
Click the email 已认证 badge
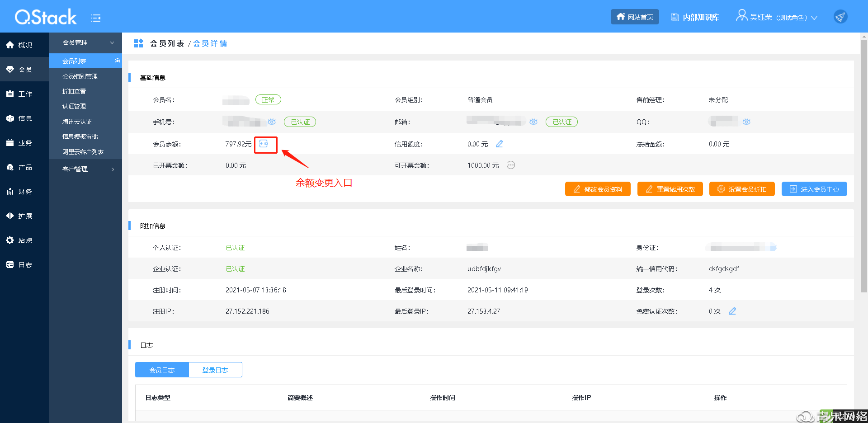coord(562,122)
